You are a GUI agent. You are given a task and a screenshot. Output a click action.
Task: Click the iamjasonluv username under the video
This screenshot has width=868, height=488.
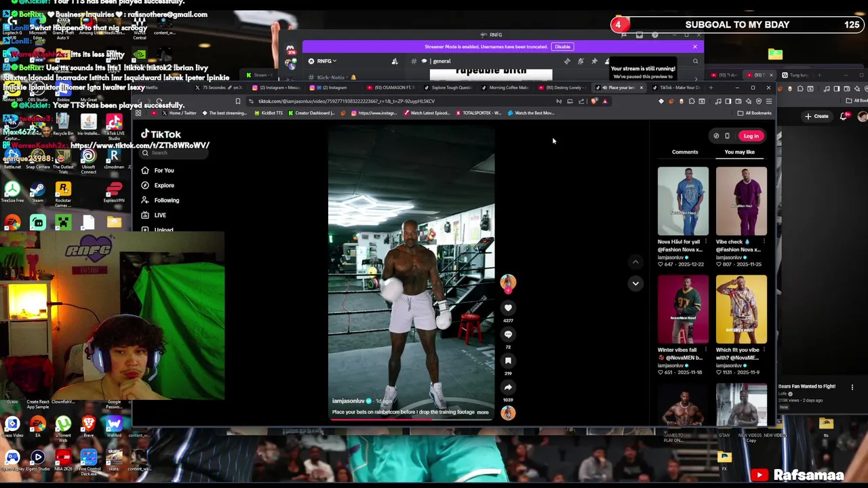(x=348, y=401)
